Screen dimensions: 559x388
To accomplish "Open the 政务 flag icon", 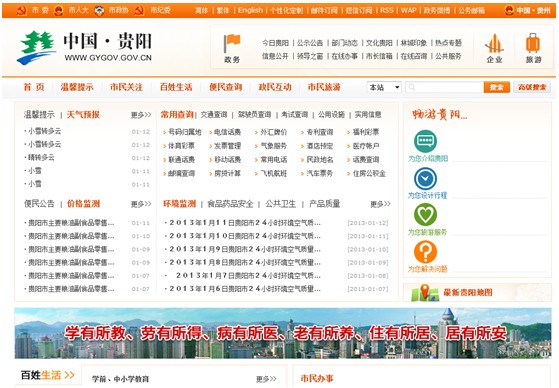I will click(232, 44).
